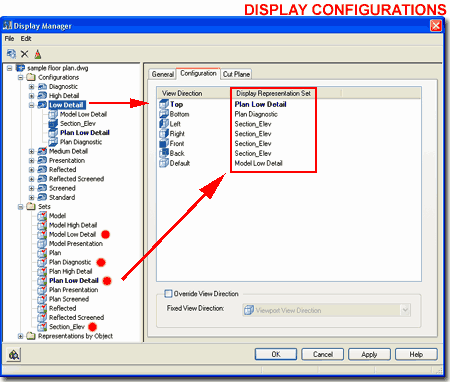Viewport: 450px width, 382px height.
Task: Click the Set Current Drawing toolbar icon
Action: 38,54
